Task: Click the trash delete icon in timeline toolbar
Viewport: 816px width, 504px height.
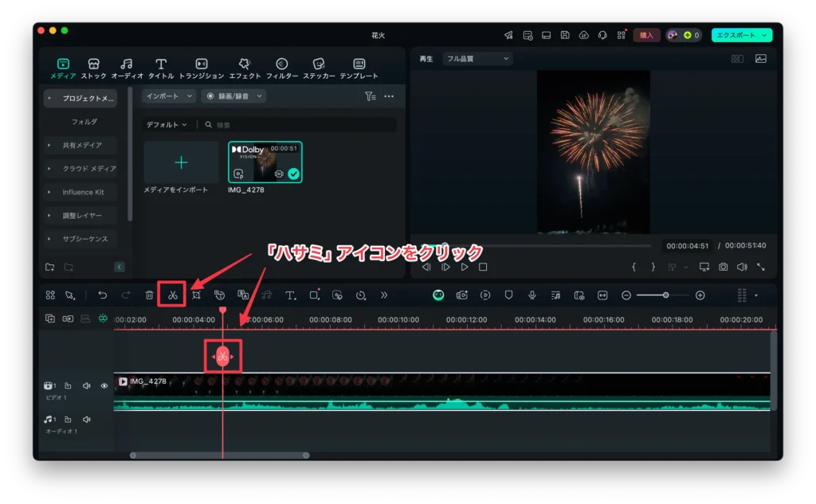Action: pos(149,295)
